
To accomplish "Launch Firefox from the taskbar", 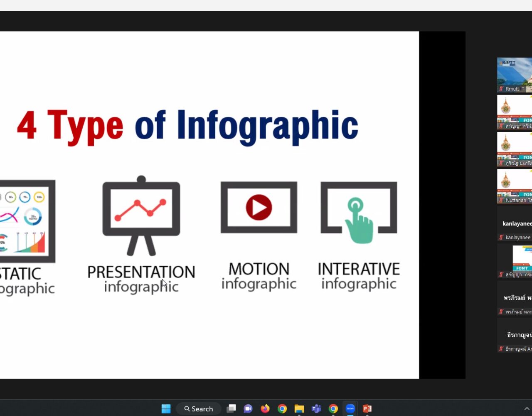I will (265, 409).
